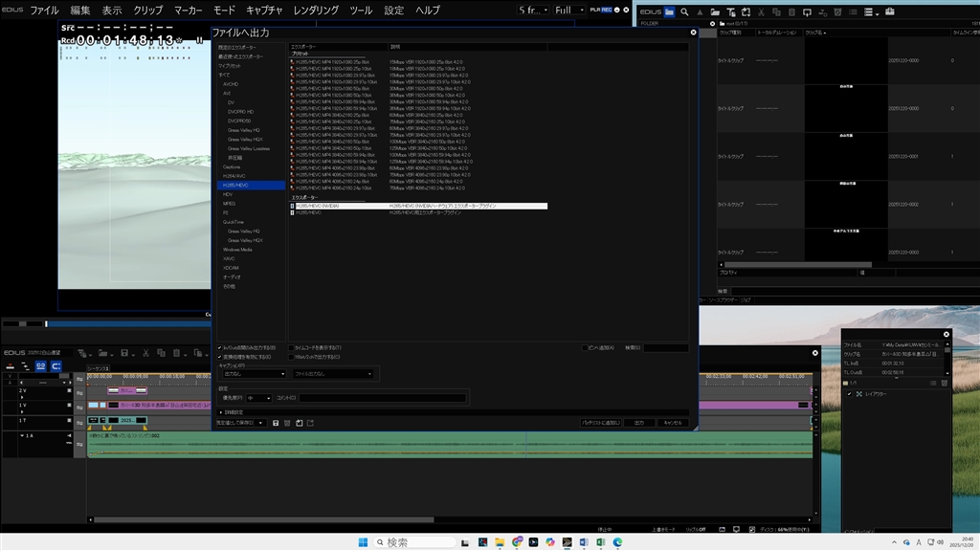Image resolution: width=980 pixels, height=551 pixels.
Task: Open the priority dropdown set to 中
Action: click(258, 397)
